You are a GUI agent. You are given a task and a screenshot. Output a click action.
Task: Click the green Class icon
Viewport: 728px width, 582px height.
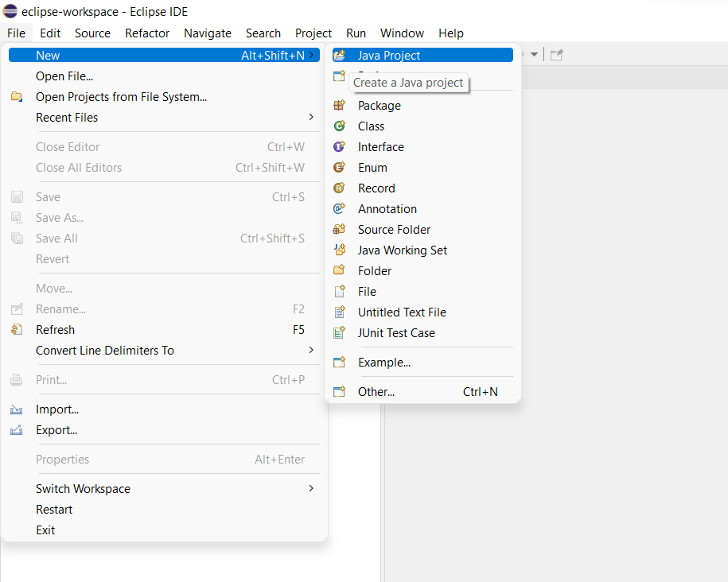(x=340, y=126)
